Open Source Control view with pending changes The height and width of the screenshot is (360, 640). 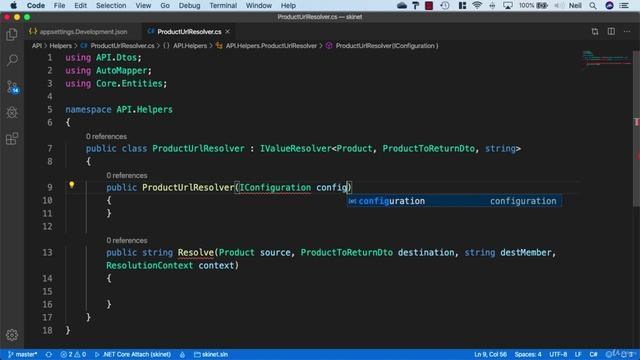(12, 87)
